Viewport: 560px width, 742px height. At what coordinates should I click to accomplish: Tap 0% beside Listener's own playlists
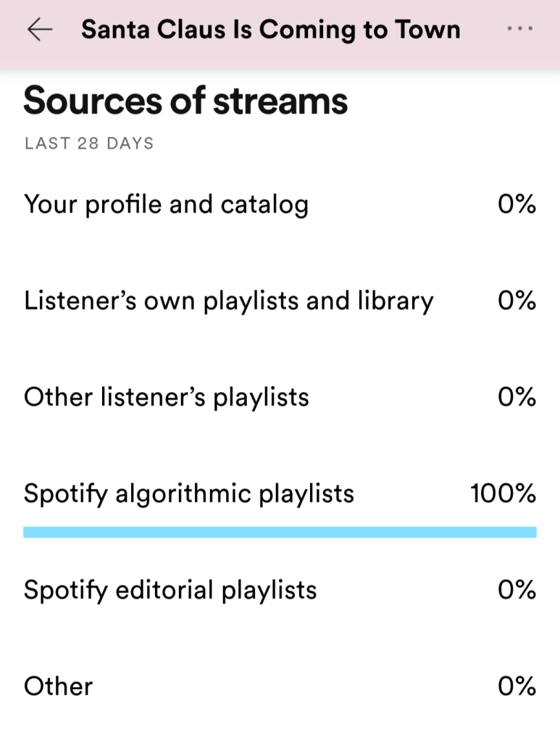pyautogui.click(x=517, y=301)
